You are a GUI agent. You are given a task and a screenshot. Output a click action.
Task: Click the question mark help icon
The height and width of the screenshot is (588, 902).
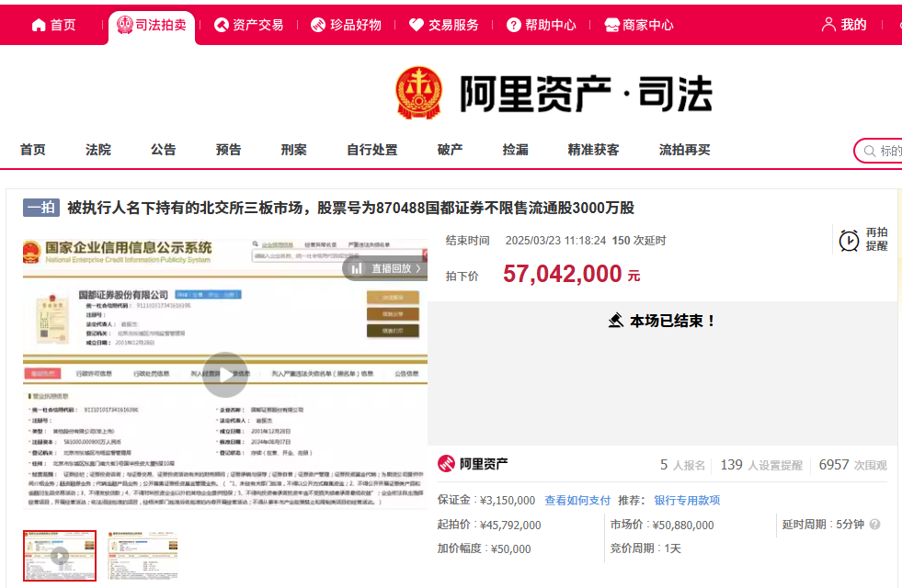[x=514, y=25]
